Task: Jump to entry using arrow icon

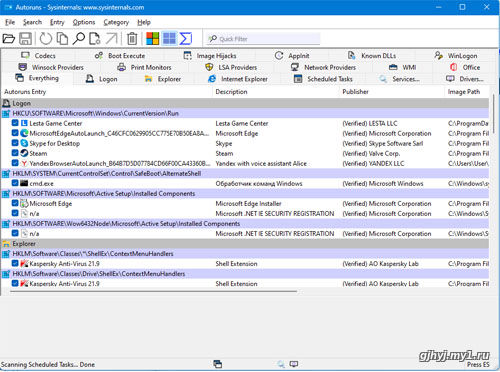Action: [x=112, y=39]
